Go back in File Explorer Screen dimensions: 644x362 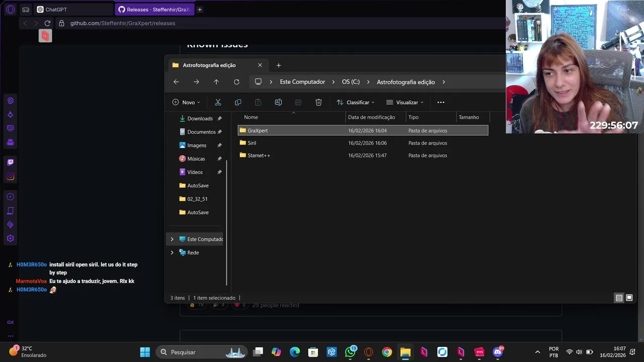pyautogui.click(x=176, y=82)
